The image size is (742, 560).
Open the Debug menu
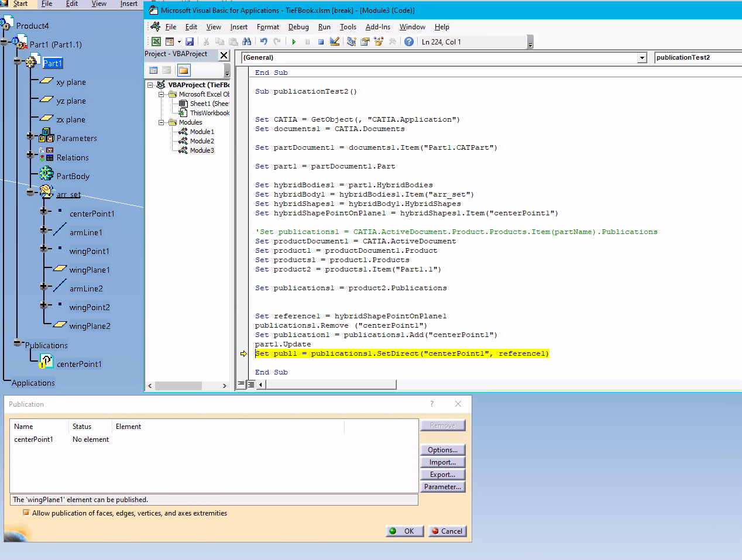click(x=298, y=27)
